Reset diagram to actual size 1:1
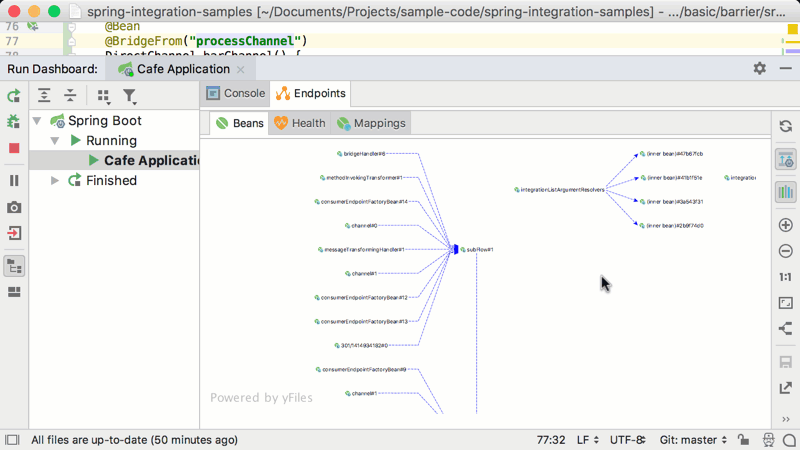The width and height of the screenshot is (800, 450). 785,277
